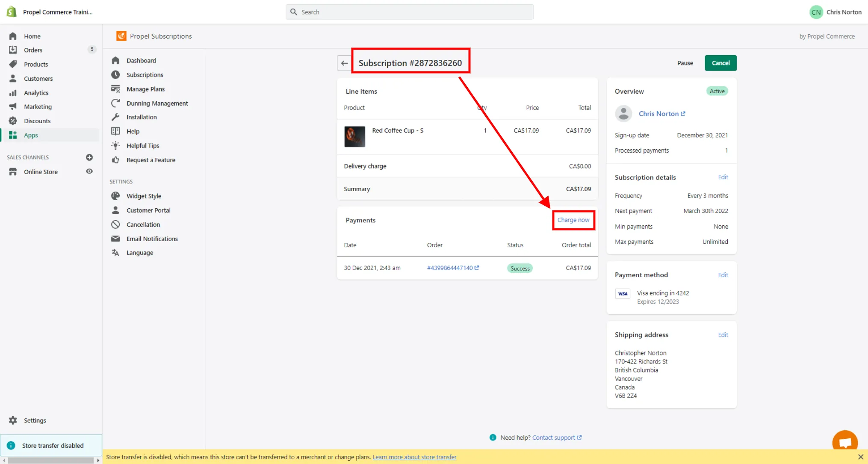This screenshot has height=464, width=868.
Task: Click the Email Notifications envelope icon
Action: (x=115, y=239)
